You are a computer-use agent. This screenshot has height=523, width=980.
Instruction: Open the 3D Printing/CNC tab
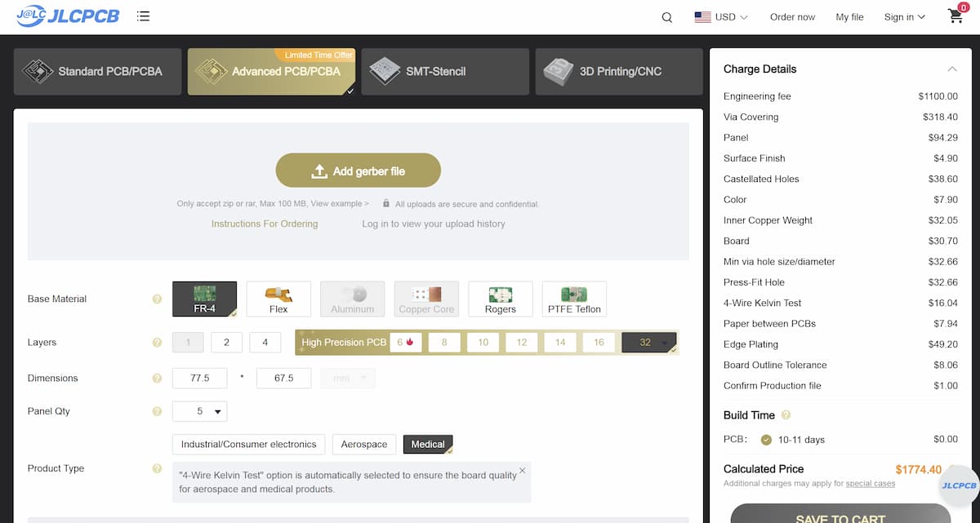(618, 72)
